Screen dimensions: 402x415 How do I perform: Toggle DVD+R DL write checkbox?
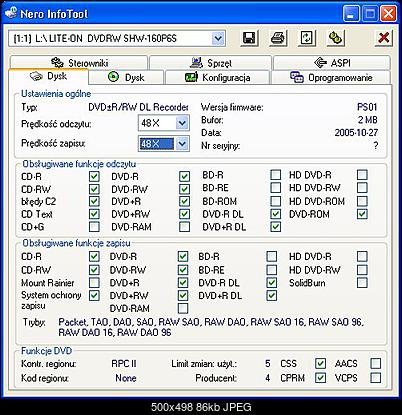pos(272,295)
